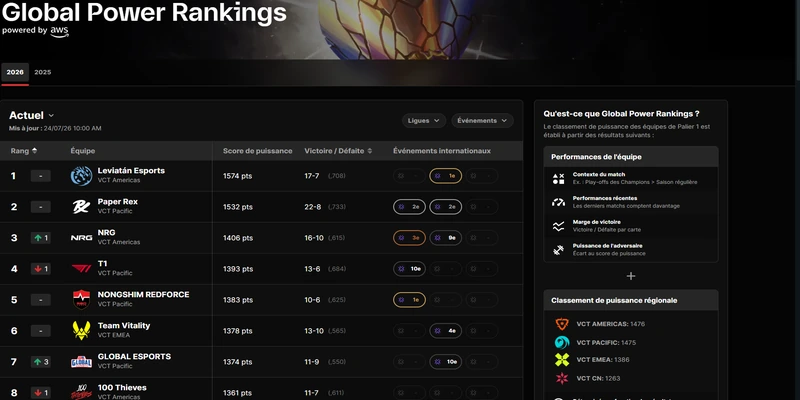Click GLOBAL ESPORTS' up 3 rank indicator
The width and height of the screenshot is (800, 400).
pos(41,362)
